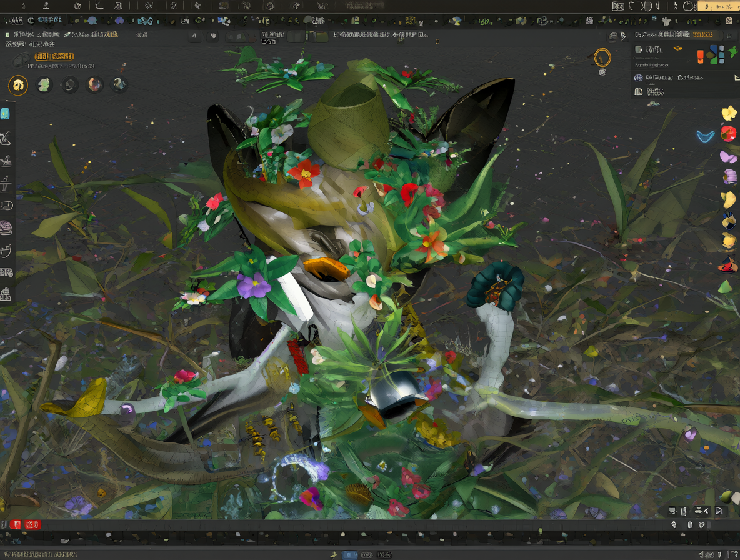Viewport: 740px width, 560px height.
Task: Click the small triangle button in viewport header
Action: coord(194,36)
